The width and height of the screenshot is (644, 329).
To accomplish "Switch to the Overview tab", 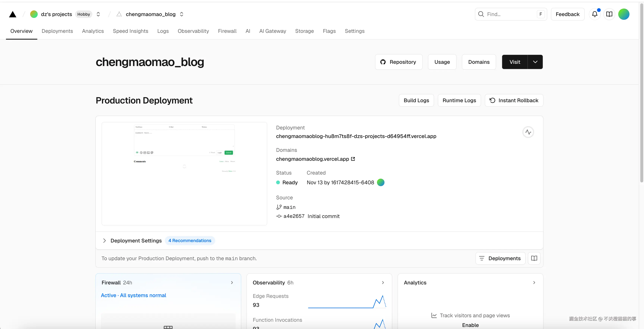I will click(21, 31).
